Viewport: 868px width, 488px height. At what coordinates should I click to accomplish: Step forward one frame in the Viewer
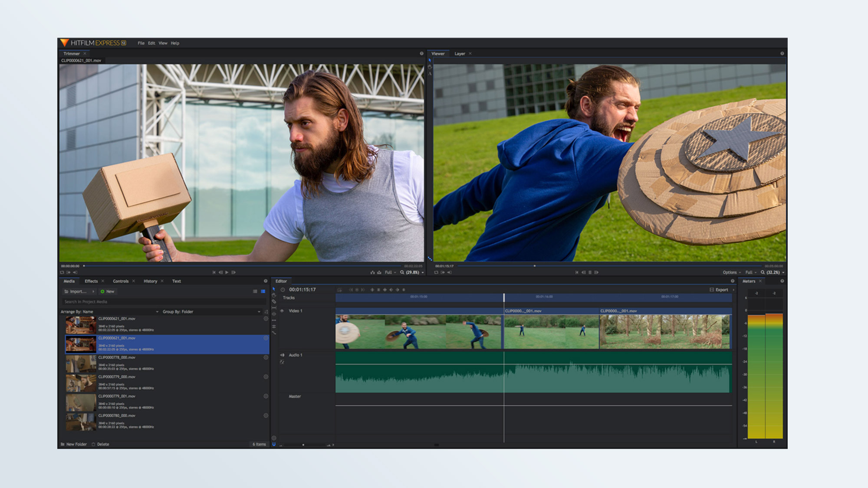click(x=596, y=272)
